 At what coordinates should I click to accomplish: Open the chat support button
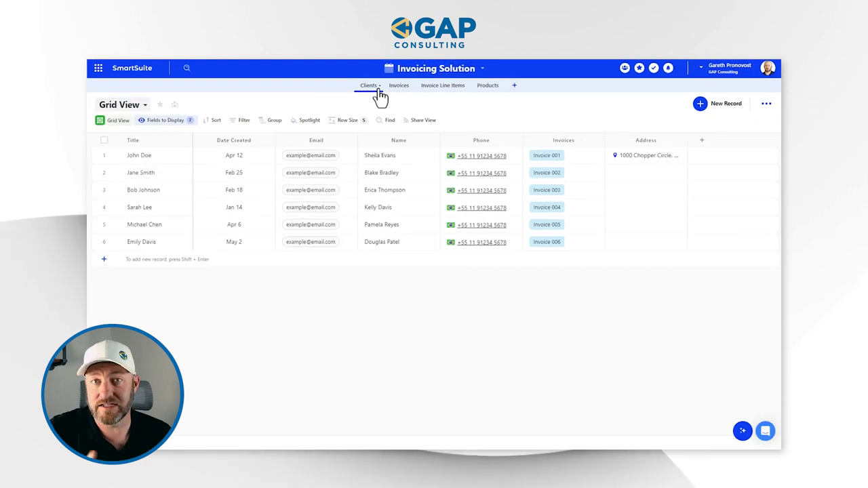(x=766, y=431)
